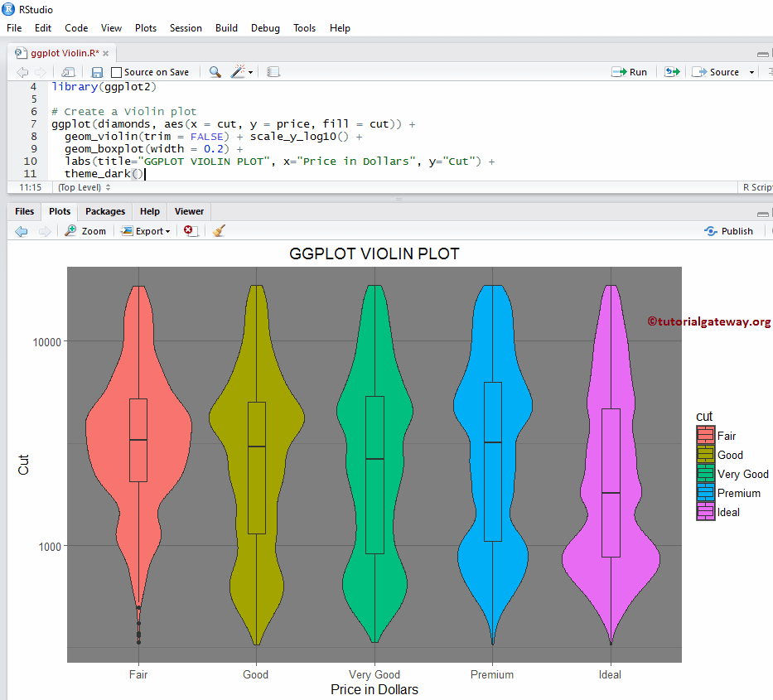This screenshot has width=773, height=700.
Task: Open the Compile Report notebook icon
Action: (273, 72)
